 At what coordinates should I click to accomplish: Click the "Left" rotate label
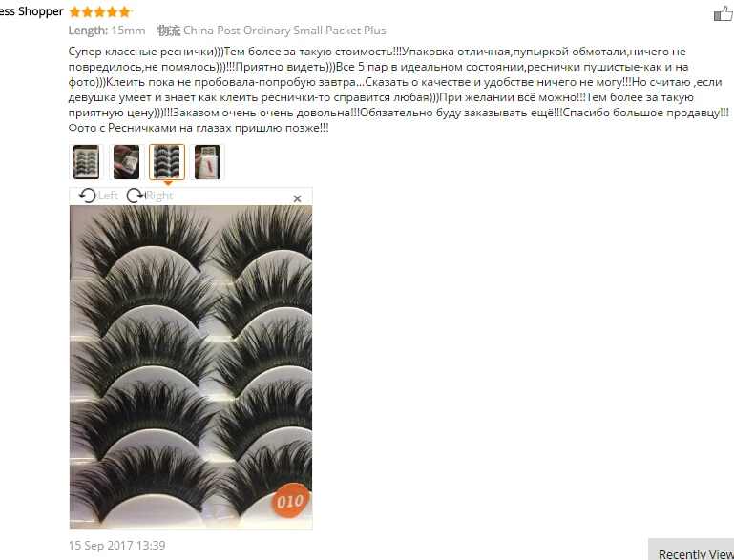coord(108,196)
